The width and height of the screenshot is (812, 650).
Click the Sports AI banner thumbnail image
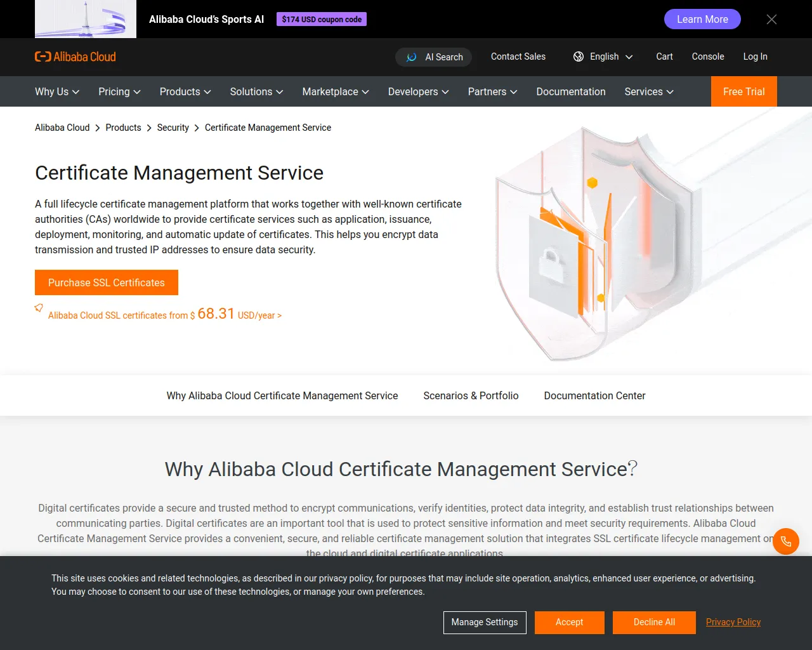[86, 19]
